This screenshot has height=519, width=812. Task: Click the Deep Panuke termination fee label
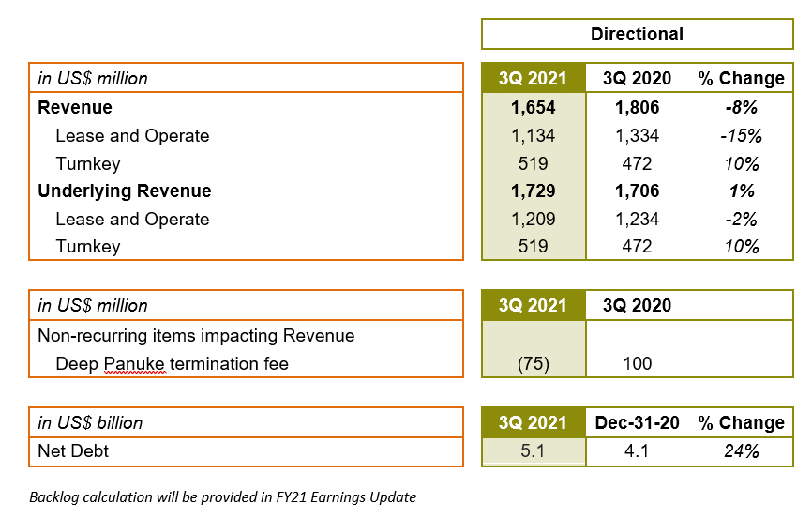click(172, 363)
